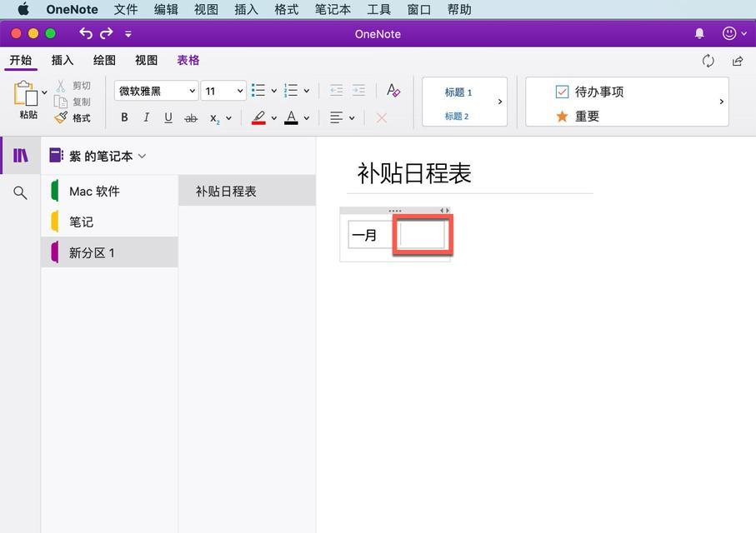
Task: Open the 工具 menu in menu bar
Action: click(x=379, y=9)
